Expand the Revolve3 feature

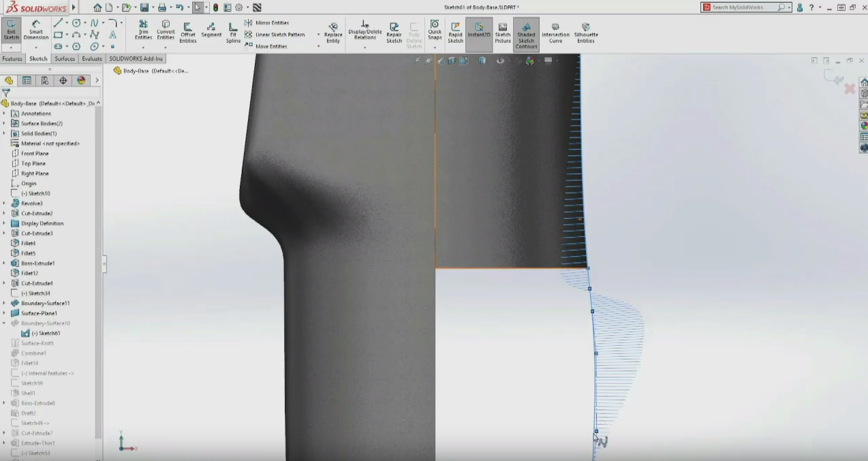pyautogui.click(x=4, y=203)
